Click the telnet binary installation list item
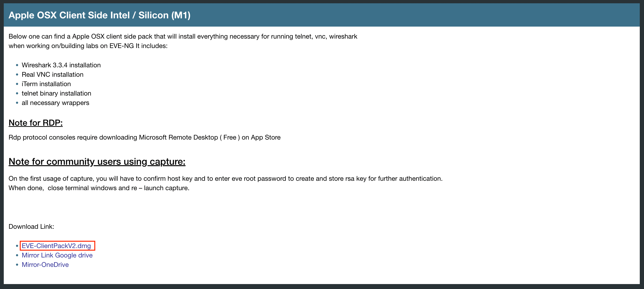The height and width of the screenshot is (289, 644). pos(56,93)
